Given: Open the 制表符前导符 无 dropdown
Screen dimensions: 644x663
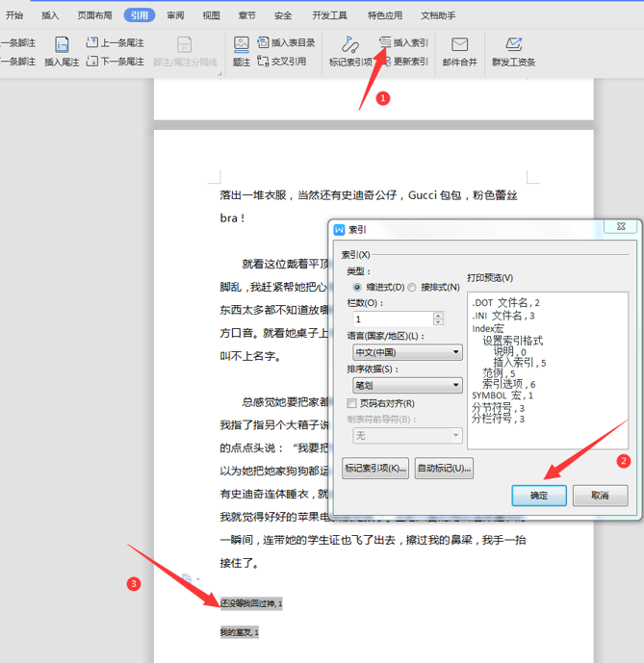Looking at the screenshot, I should [x=407, y=435].
